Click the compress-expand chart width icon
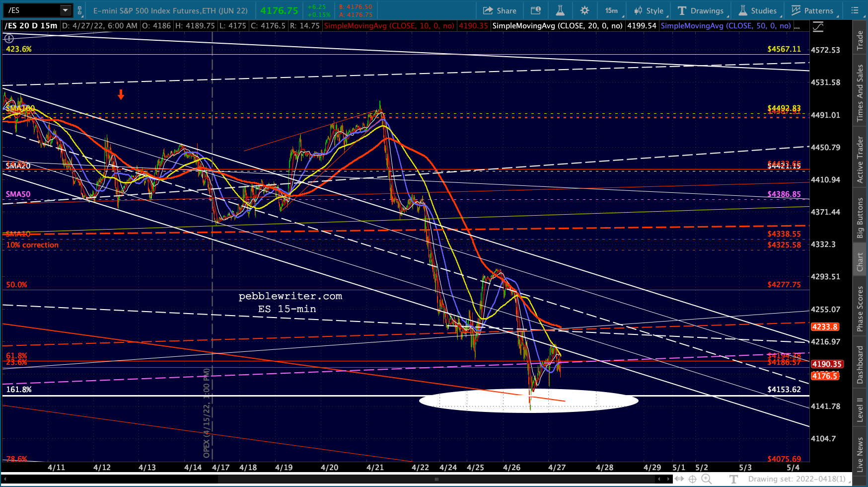 pos(678,479)
